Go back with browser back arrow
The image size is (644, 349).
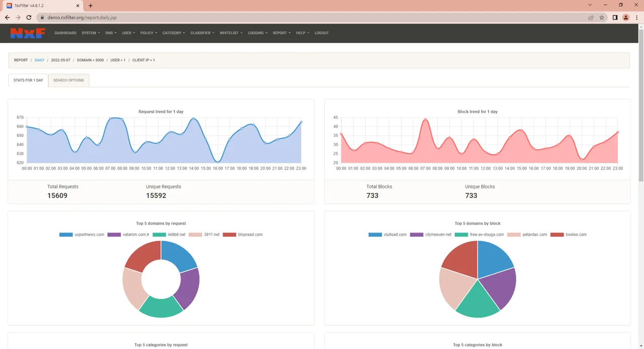point(7,18)
